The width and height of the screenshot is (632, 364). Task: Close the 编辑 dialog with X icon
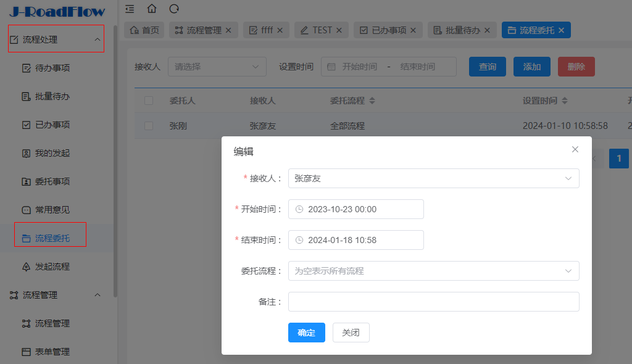click(x=575, y=149)
